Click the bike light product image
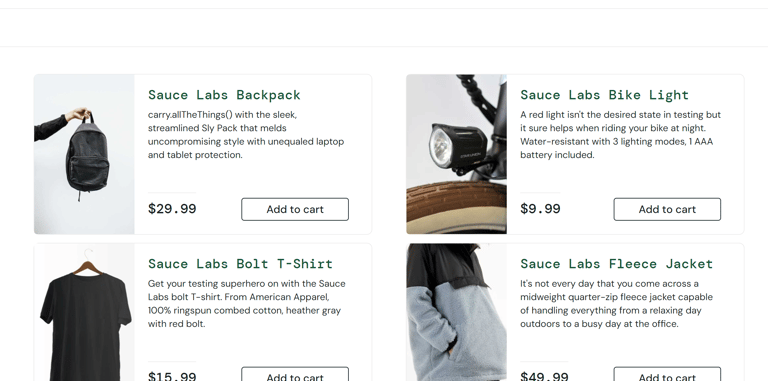This screenshot has height=381, width=768. pyautogui.click(x=456, y=154)
